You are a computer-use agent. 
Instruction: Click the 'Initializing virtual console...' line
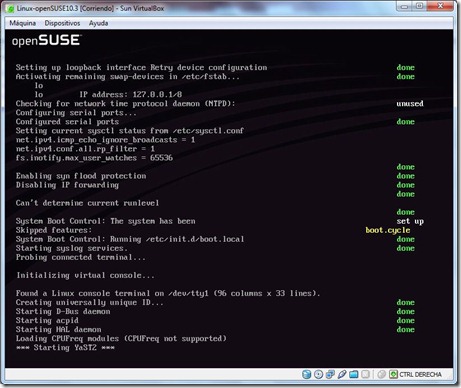pyautogui.click(x=85, y=275)
